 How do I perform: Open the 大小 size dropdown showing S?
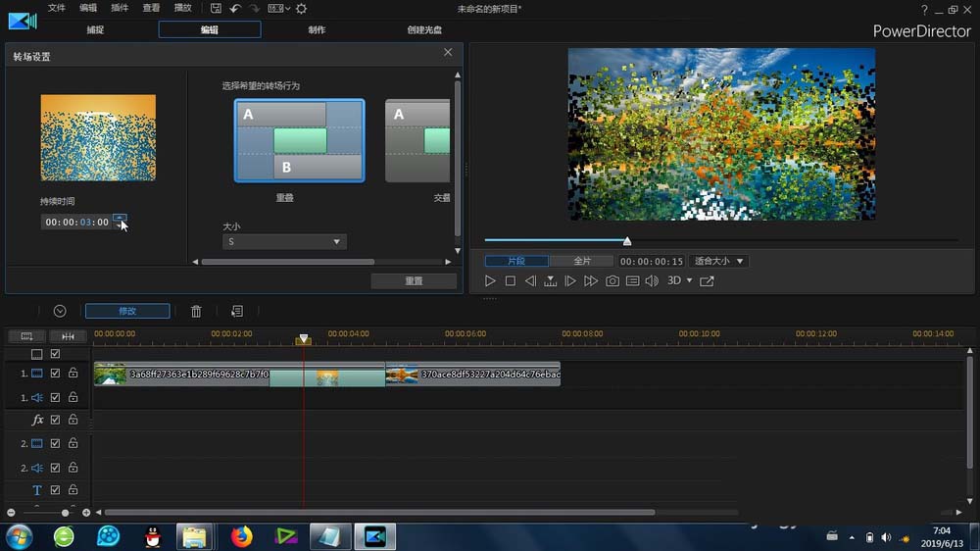point(284,242)
